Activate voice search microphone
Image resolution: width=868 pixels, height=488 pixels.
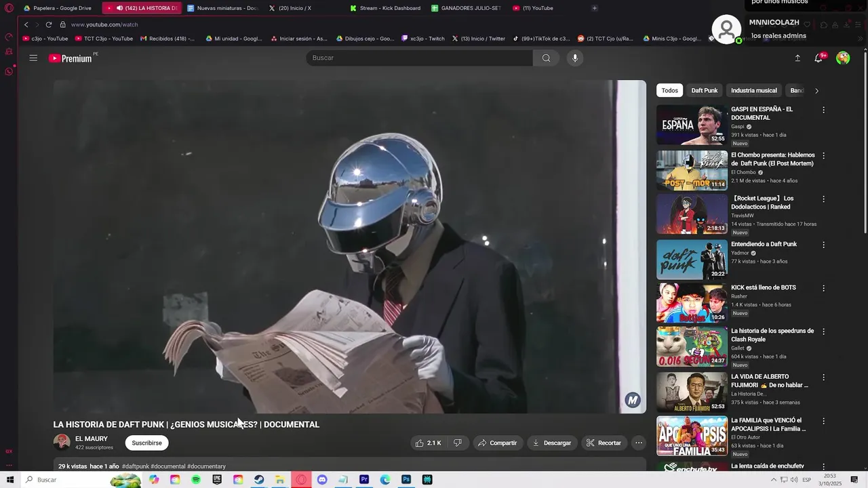pyautogui.click(x=575, y=58)
